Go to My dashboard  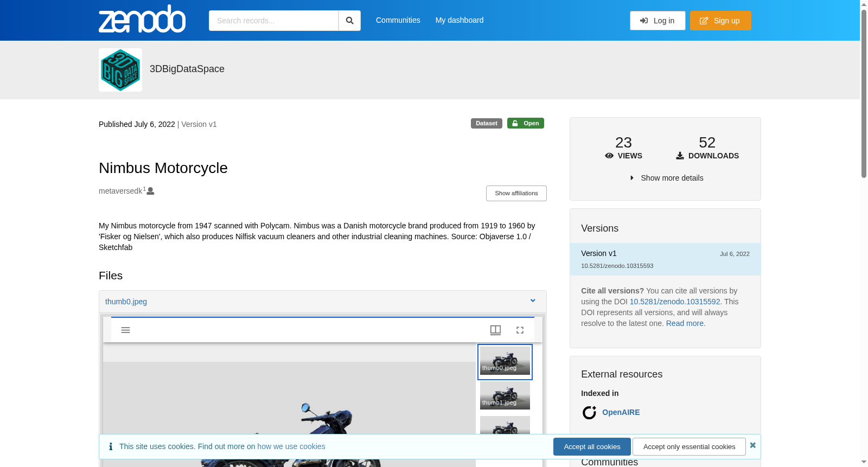[459, 20]
